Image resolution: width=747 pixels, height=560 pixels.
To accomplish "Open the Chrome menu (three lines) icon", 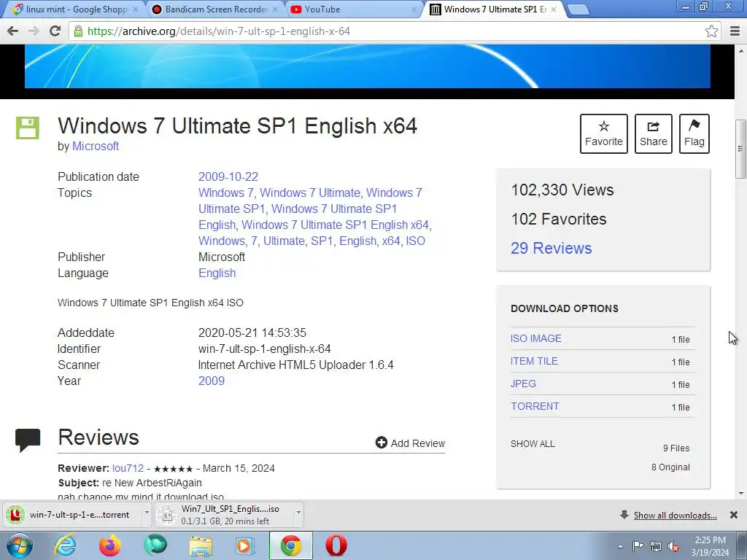I will [x=735, y=31].
